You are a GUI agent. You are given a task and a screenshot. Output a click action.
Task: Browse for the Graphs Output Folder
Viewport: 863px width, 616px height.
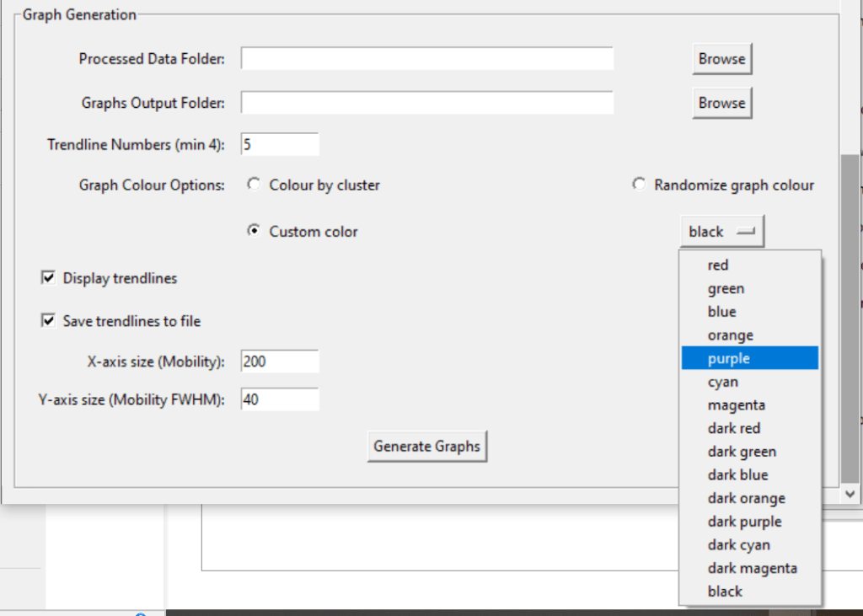tap(721, 103)
